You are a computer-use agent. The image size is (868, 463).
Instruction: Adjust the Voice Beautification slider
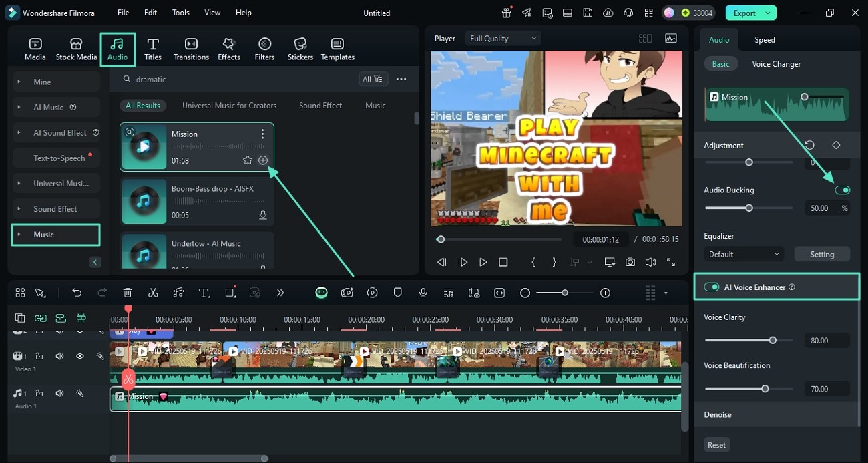click(x=765, y=389)
